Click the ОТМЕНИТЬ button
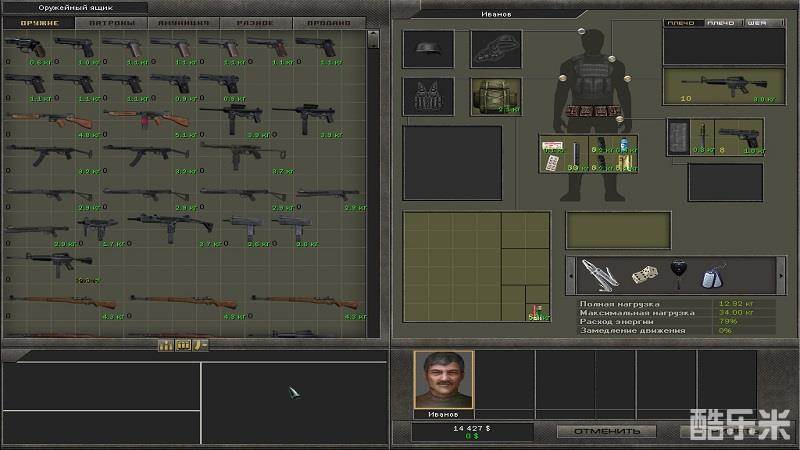 (607, 431)
